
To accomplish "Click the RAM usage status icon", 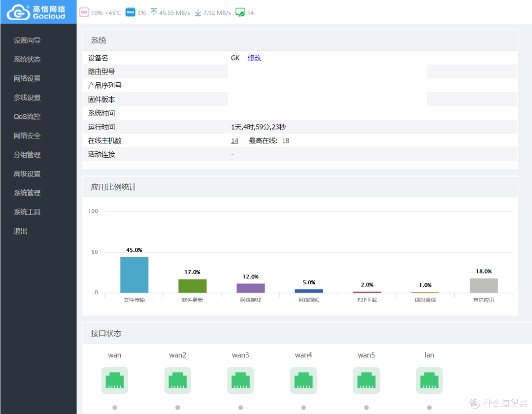I will pos(130,12).
